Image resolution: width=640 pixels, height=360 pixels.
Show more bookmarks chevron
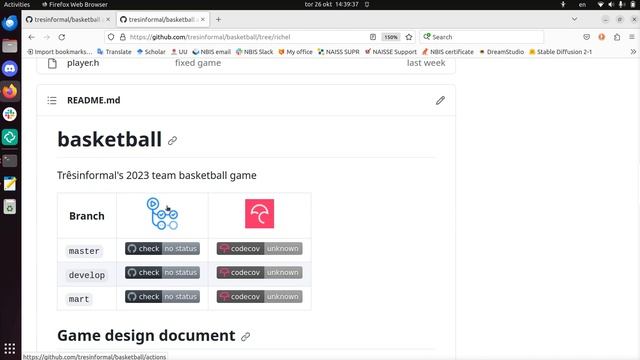pos(633,52)
